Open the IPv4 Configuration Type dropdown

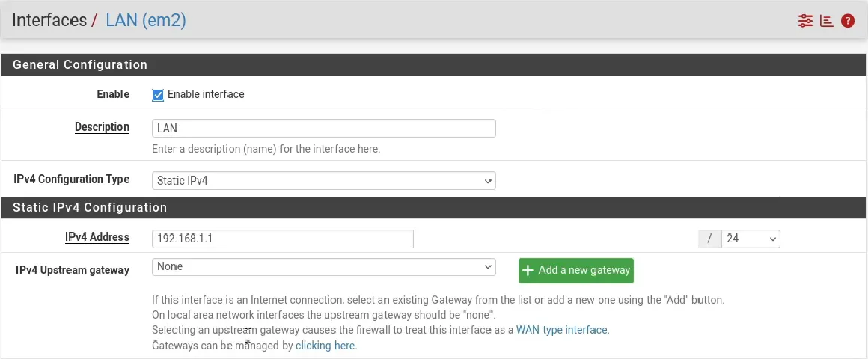coord(324,180)
